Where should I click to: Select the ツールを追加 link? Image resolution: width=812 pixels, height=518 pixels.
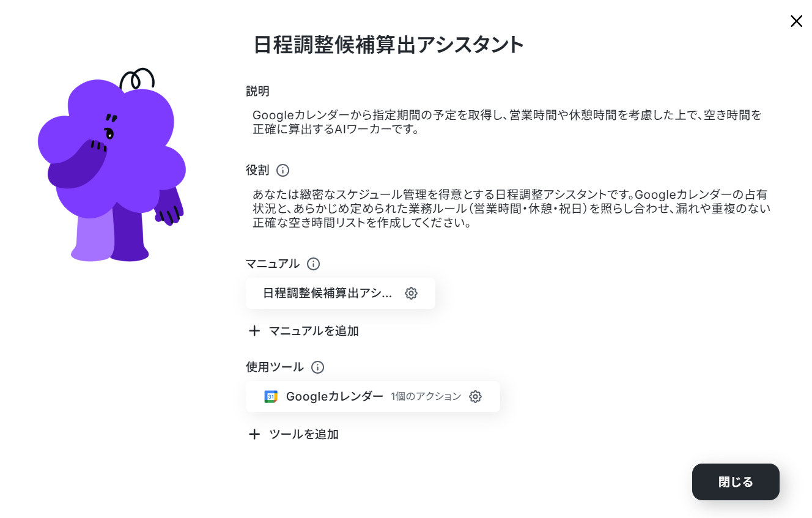pos(304,434)
